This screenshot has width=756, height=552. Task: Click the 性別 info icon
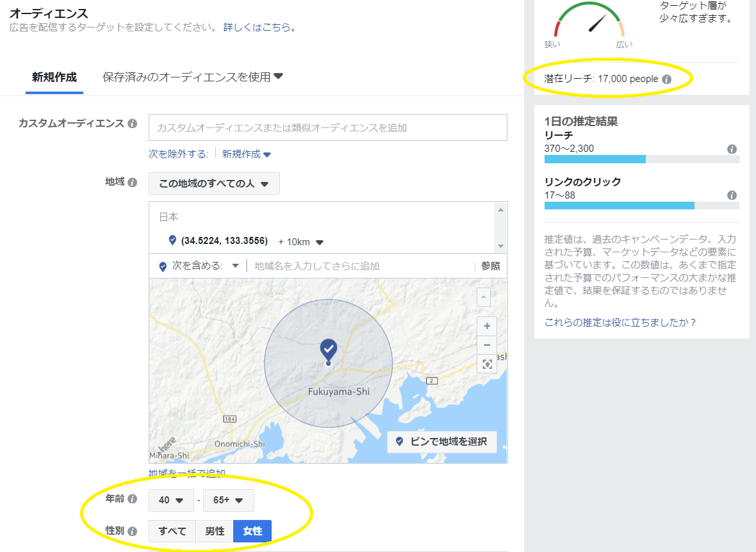pyautogui.click(x=133, y=531)
